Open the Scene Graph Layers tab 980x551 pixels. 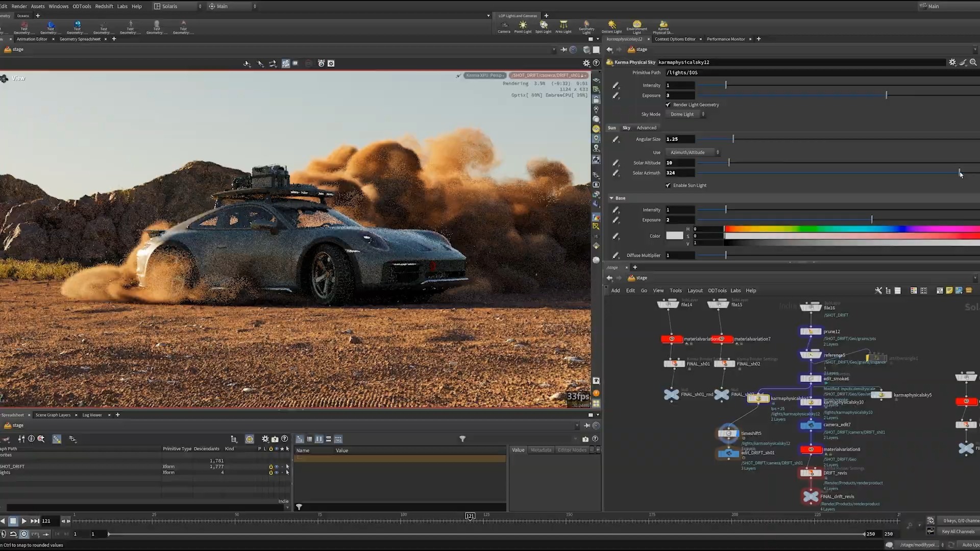(x=53, y=415)
